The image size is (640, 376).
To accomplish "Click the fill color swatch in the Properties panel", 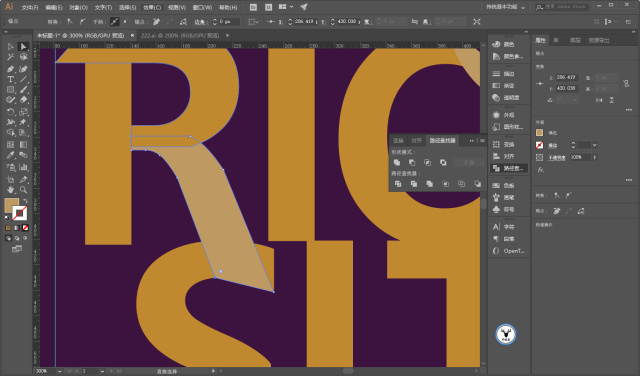I will [540, 133].
